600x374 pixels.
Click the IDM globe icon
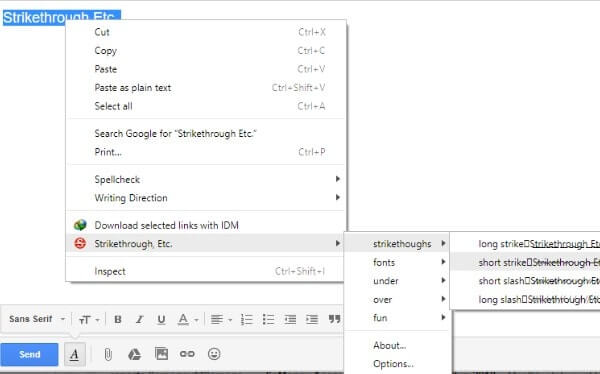[80, 225]
